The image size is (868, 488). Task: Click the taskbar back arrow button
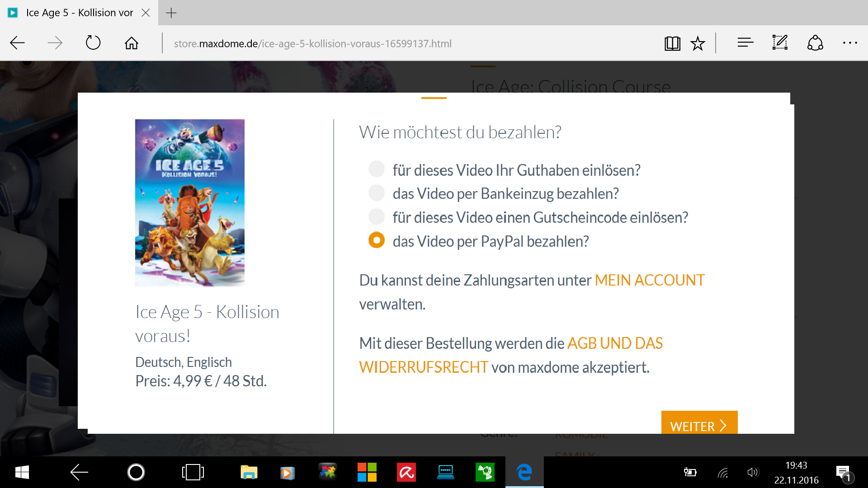(x=79, y=473)
